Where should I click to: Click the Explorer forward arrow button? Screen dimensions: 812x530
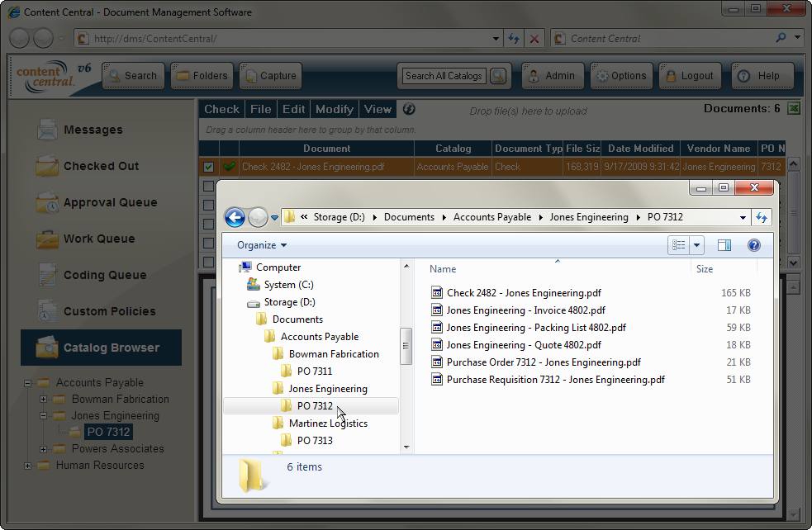tap(258, 217)
